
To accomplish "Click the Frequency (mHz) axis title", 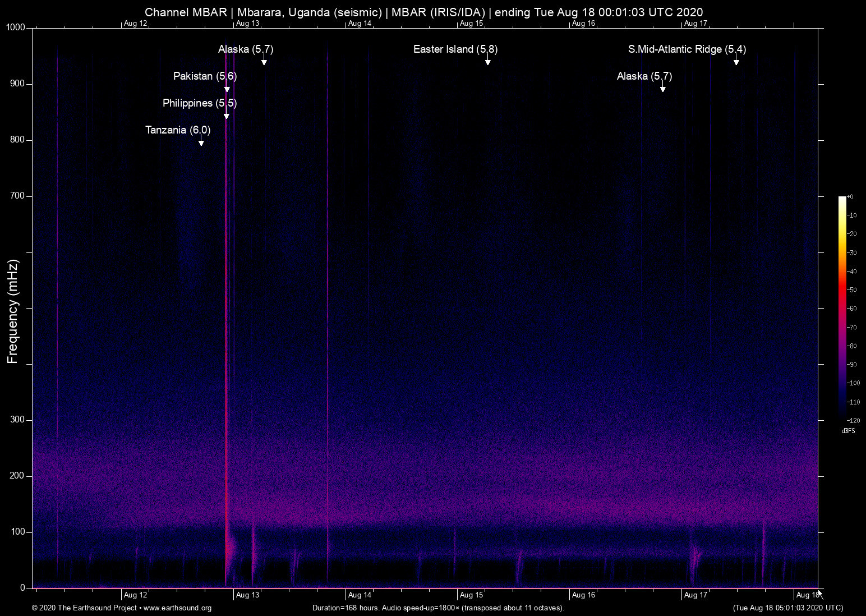I will coord(13,311).
